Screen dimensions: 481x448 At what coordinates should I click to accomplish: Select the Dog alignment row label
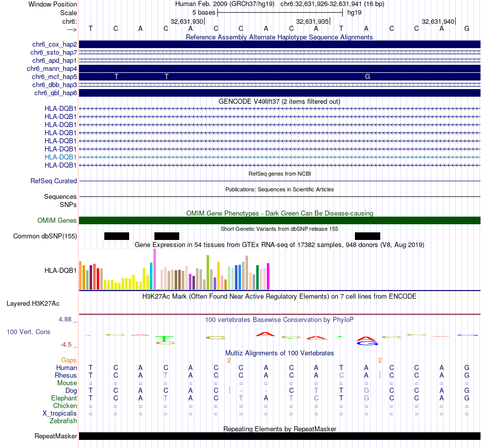click(71, 391)
